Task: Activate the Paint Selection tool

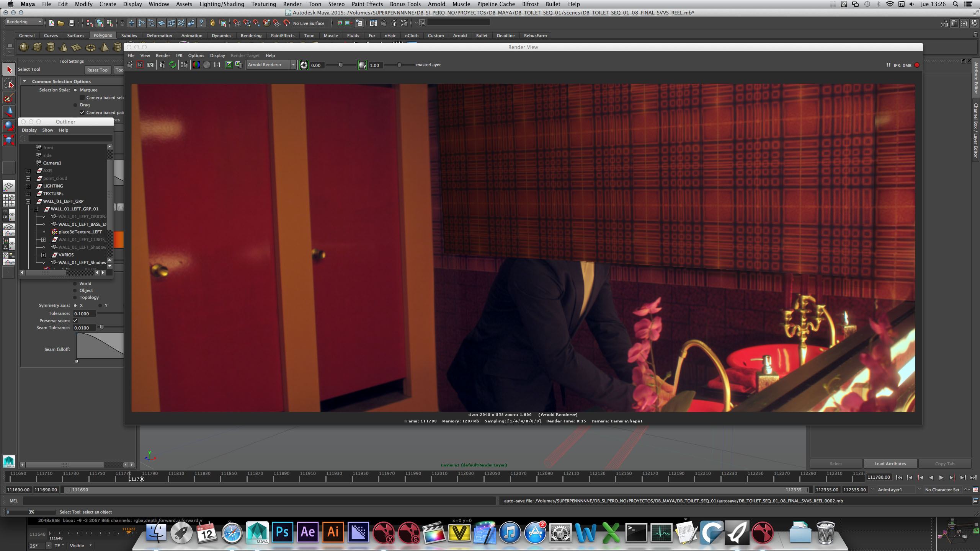Action: 9,98
